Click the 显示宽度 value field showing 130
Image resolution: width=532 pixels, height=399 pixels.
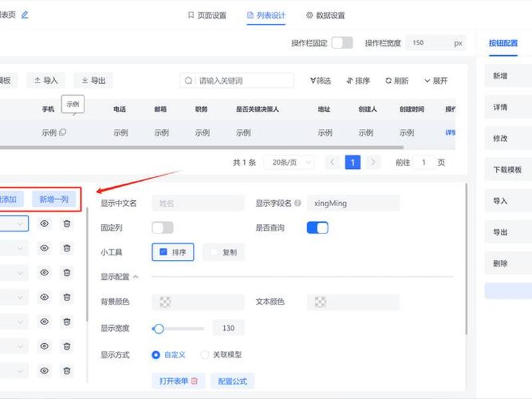pos(228,328)
